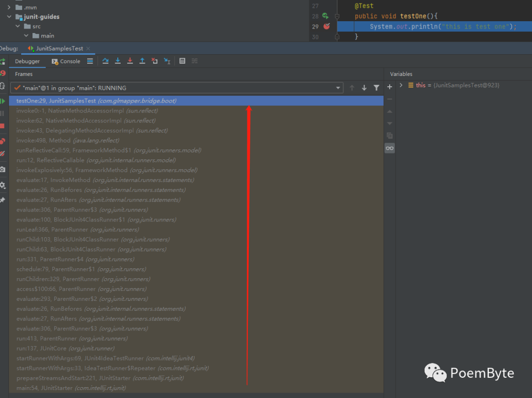Click the Resume Program green icon
This screenshot has height=398, width=532.
point(2,101)
